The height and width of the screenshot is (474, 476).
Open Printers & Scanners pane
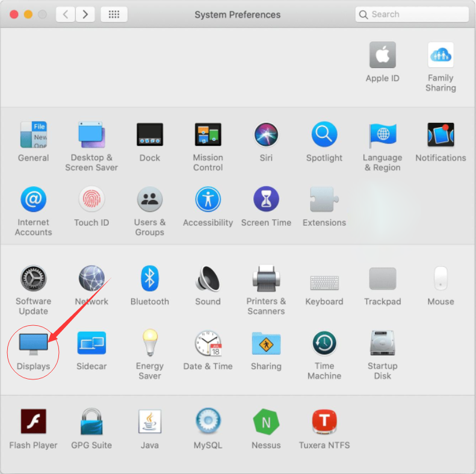266,278
